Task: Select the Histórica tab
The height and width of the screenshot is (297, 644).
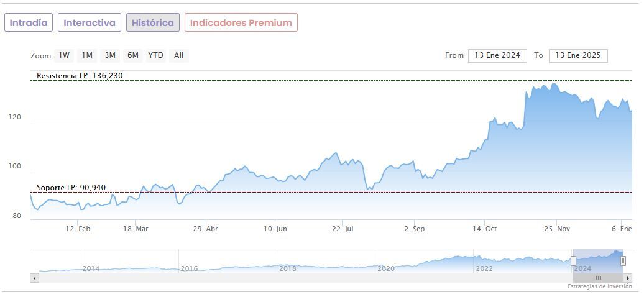Action: pyautogui.click(x=153, y=23)
